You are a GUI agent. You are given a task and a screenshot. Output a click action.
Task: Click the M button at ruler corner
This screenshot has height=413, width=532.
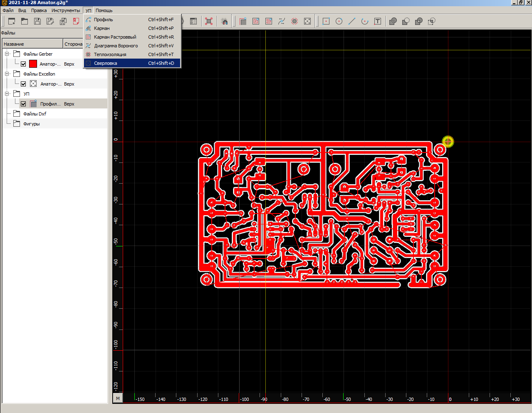118,398
